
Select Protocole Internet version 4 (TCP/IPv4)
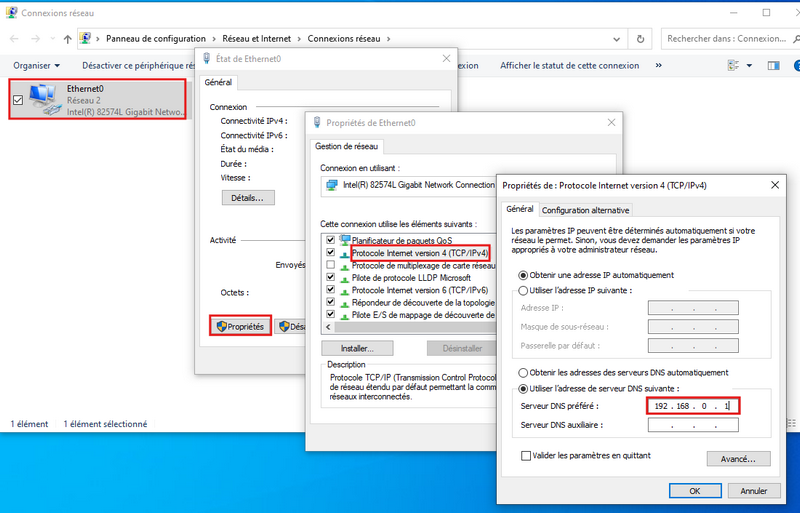(419, 253)
